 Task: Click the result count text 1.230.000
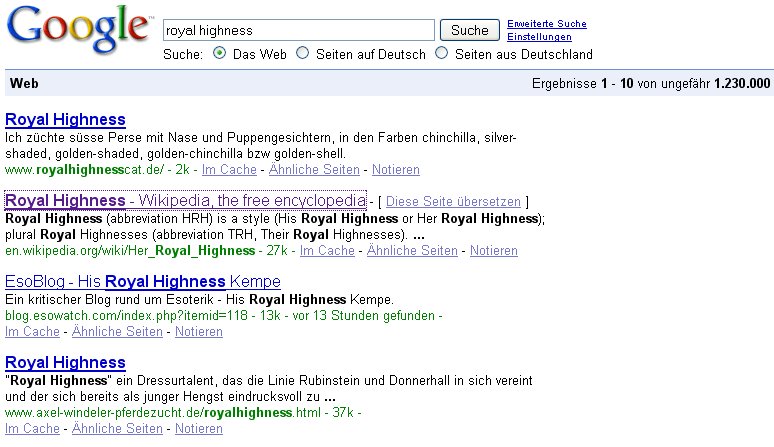[x=742, y=83]
